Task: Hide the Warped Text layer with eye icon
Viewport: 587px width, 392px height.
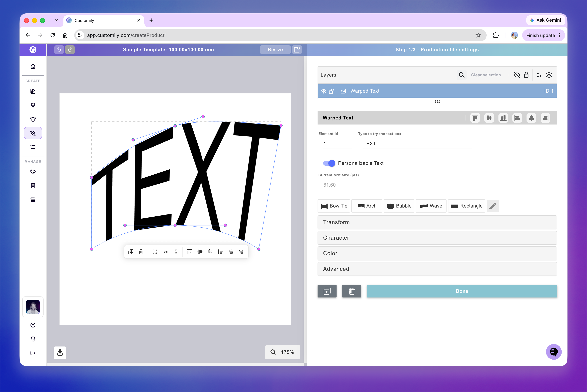Action: (x=324, y=91)
